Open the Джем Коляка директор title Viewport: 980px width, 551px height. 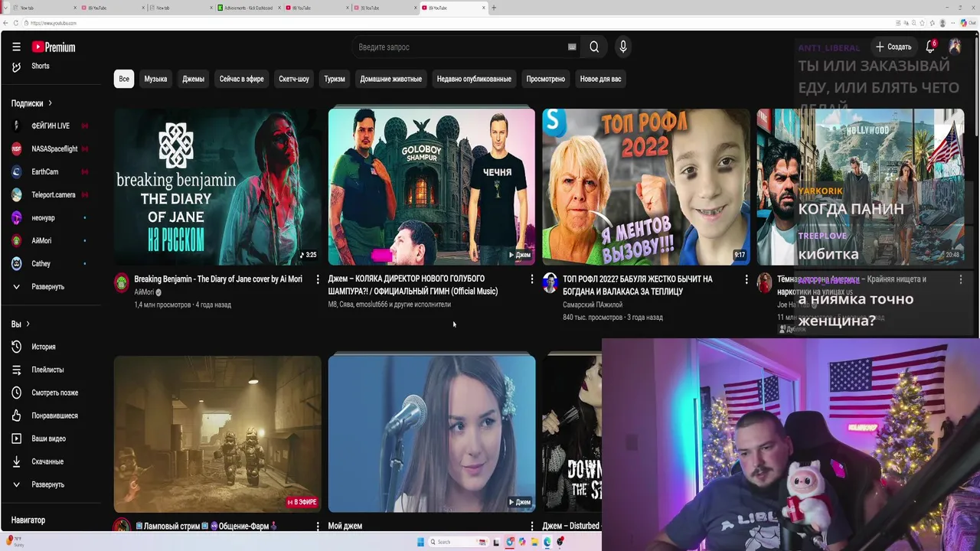click(x=413, y=285)
